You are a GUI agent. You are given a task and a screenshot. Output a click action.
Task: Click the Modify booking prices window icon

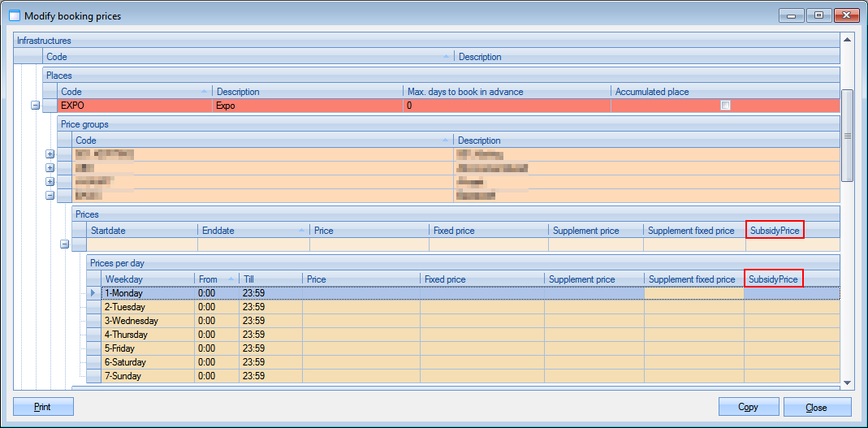[x=14, y=15]
